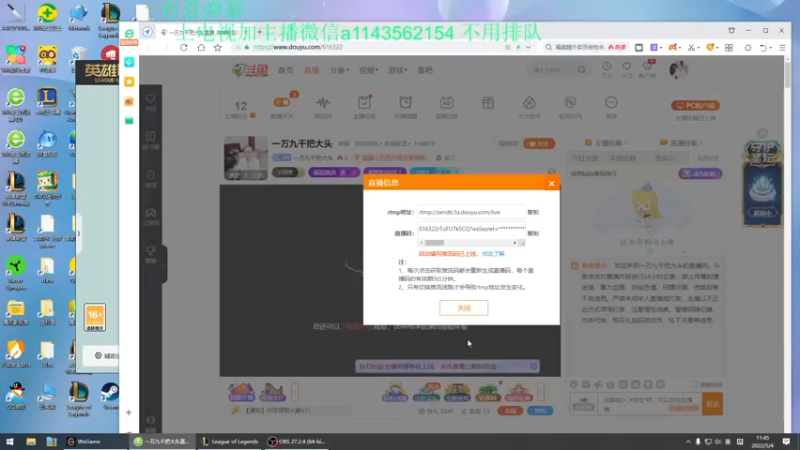The width and height of the screenshot is (800, 450).
Task: Click the streamer avatar thumbnail
Action: [246, 158]
